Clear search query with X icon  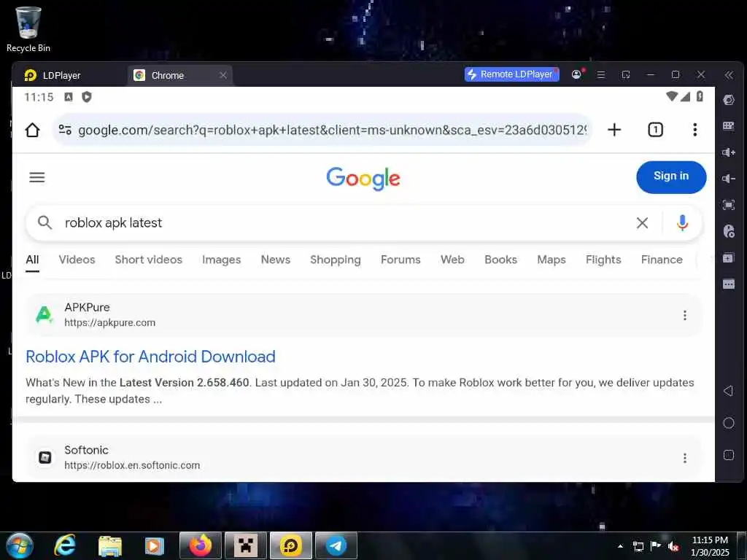642,222
